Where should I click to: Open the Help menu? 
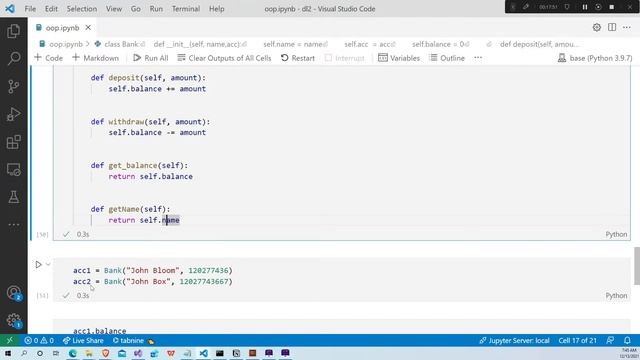[x=217, y=9]
